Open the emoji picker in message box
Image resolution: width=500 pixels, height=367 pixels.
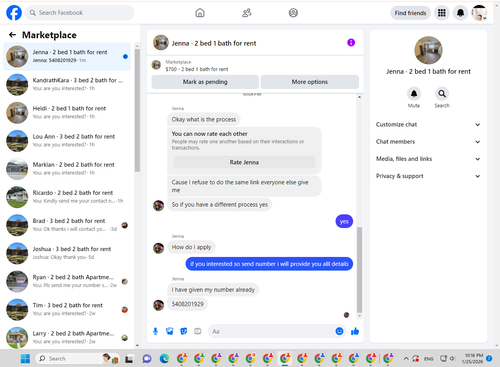pyautogui.click(x=339, y=331)
